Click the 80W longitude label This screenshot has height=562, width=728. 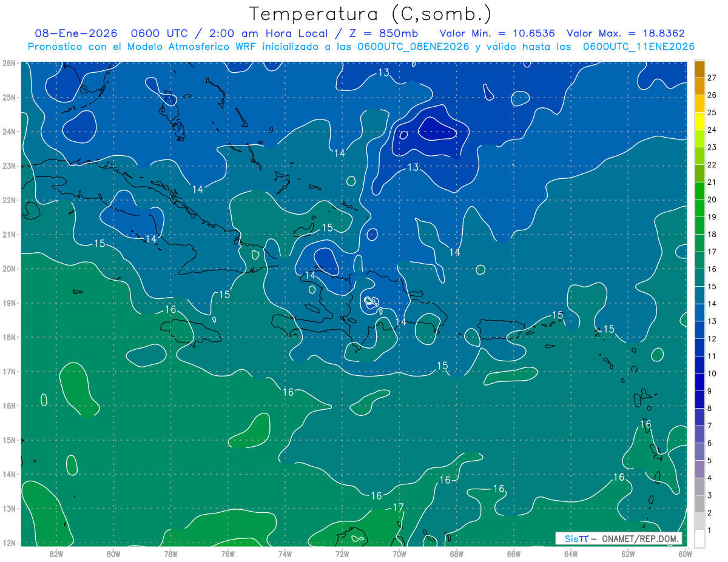[x=113, y=554]
